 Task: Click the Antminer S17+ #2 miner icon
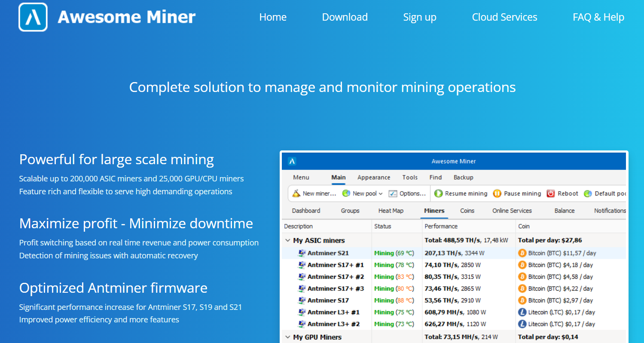click(x=302, y=277)
